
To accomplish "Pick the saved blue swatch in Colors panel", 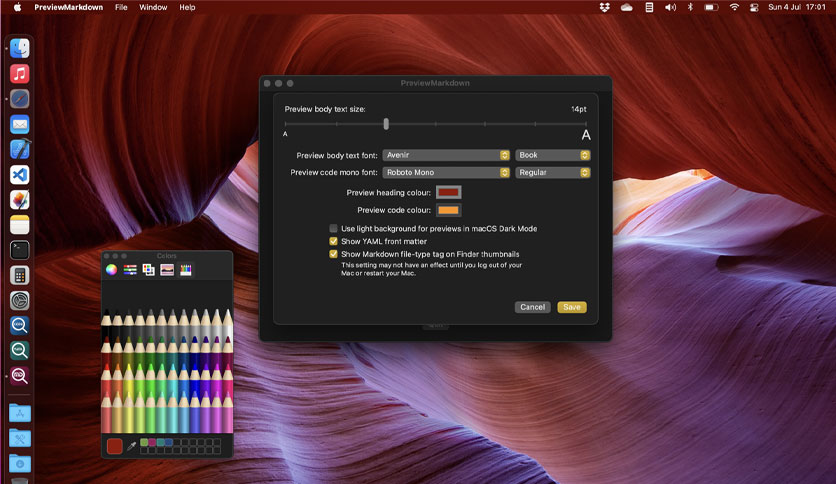I will [x=168, y=442].
